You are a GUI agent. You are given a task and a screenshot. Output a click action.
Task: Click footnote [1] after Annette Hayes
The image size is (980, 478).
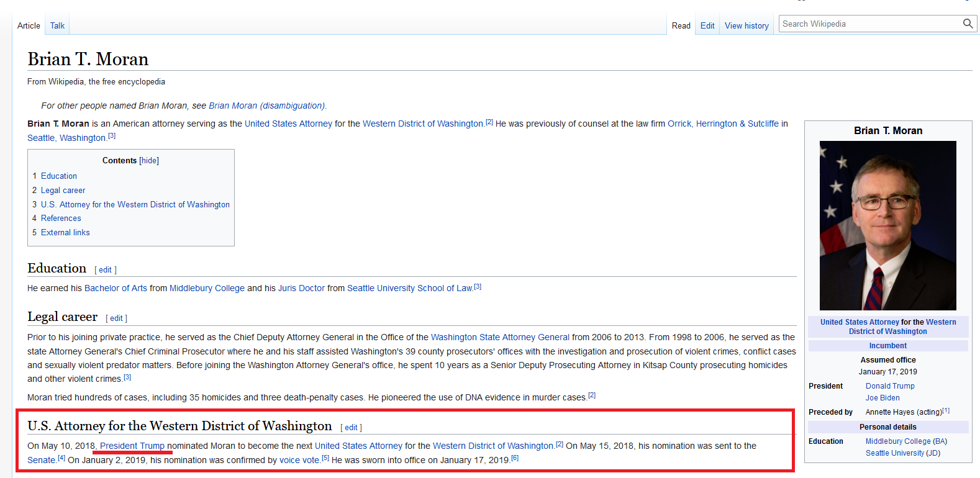946,410
